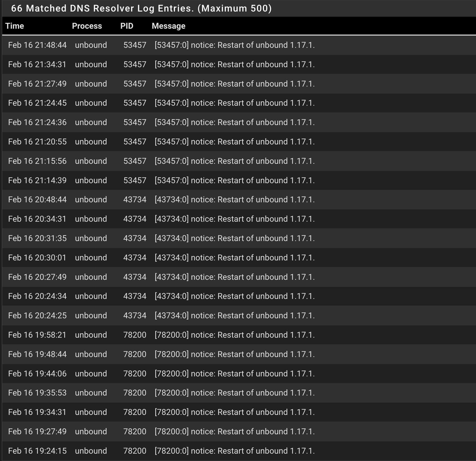
Task: Select timestamp Feb 16 20:24:34
Action: point(37,296)
